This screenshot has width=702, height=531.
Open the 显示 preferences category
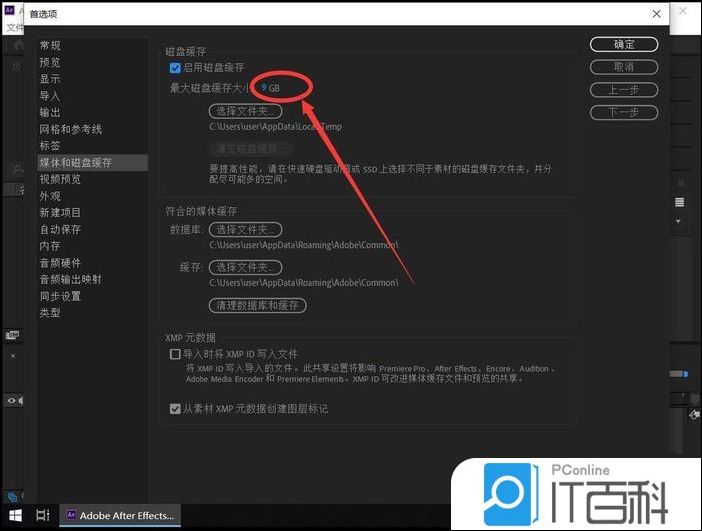[x=50, y=79]
